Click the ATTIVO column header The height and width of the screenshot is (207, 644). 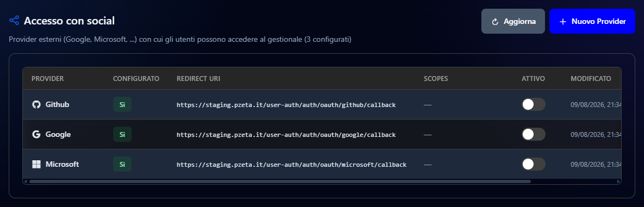533,78
